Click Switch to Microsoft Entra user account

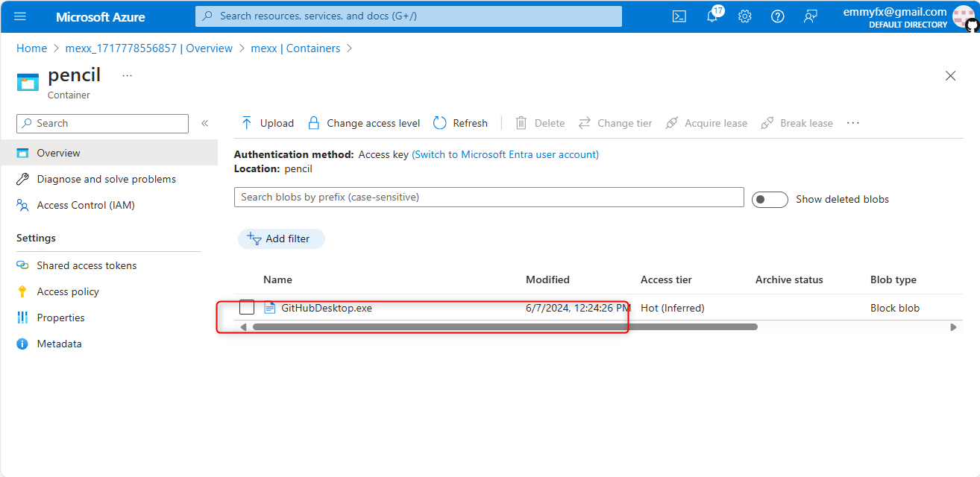505,154
